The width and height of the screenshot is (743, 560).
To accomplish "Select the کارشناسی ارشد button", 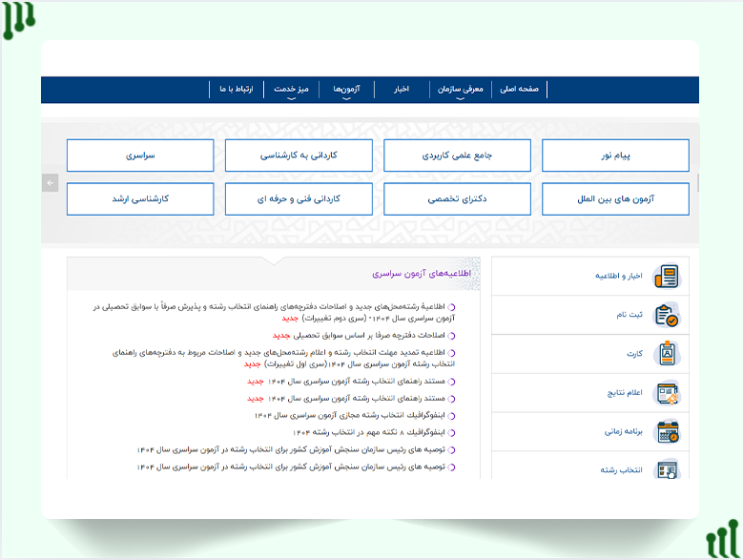I will 140,199.
